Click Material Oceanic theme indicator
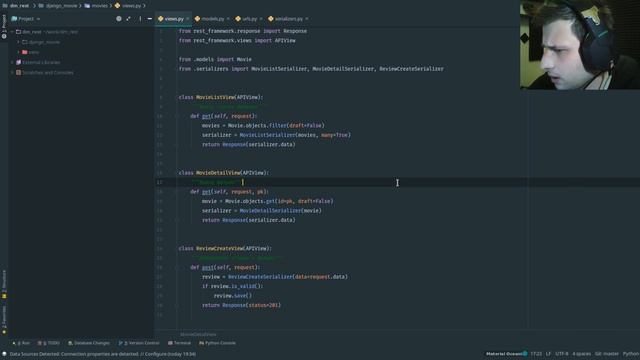Image resolution: width=640 pixels, height=360 pixels. pyautogui.click(x=507, y=354)
